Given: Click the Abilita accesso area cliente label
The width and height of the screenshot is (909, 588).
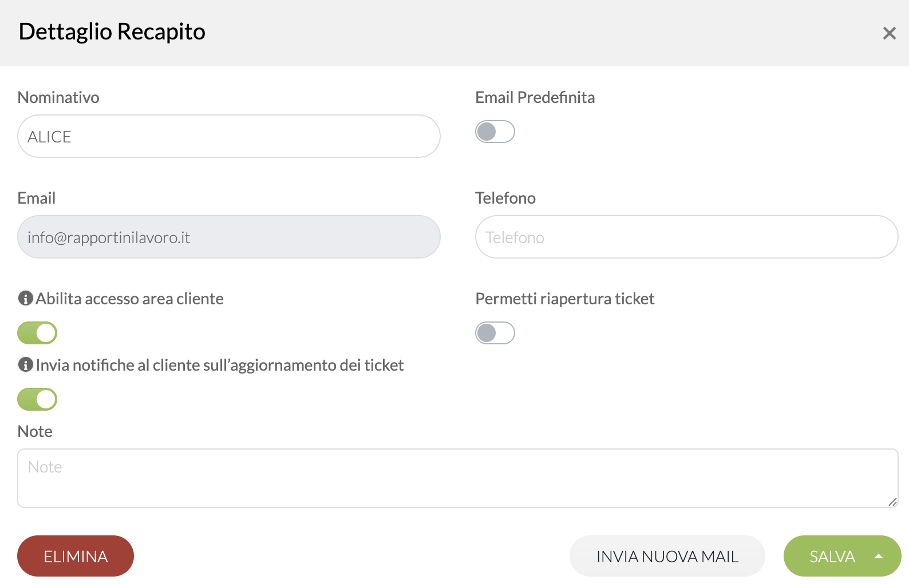Looking at the screenshot, I should (x=129, y=299).
